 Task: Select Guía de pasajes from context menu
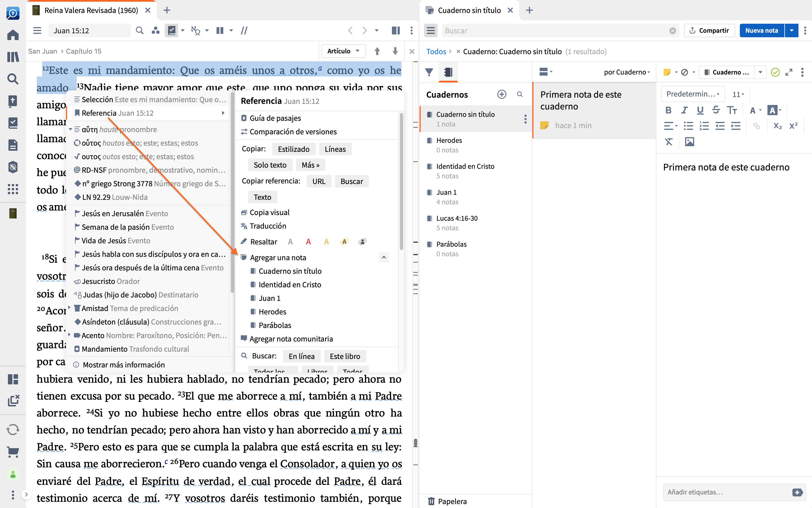click(275, 118)
